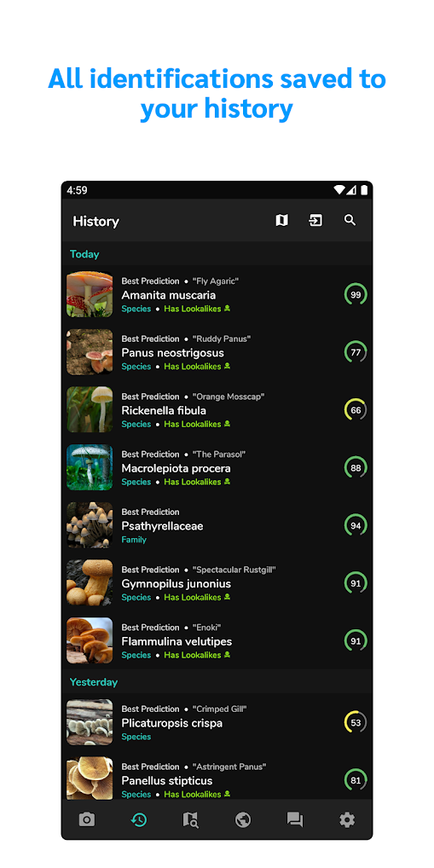Image resolution: width=434 pixels, height=868 pixels.
Task: Open the map view icon in History header
Action: pyautogui.click(x=281, y=220)
